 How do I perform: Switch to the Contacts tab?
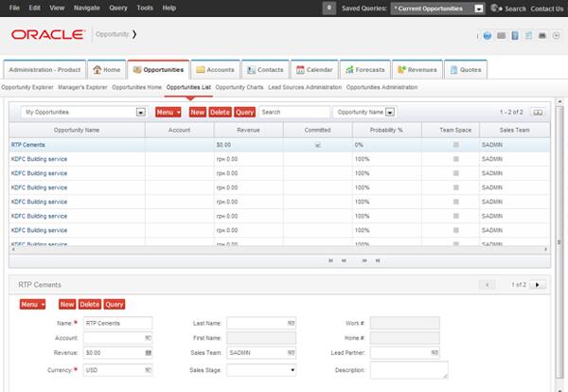point(265,69)
